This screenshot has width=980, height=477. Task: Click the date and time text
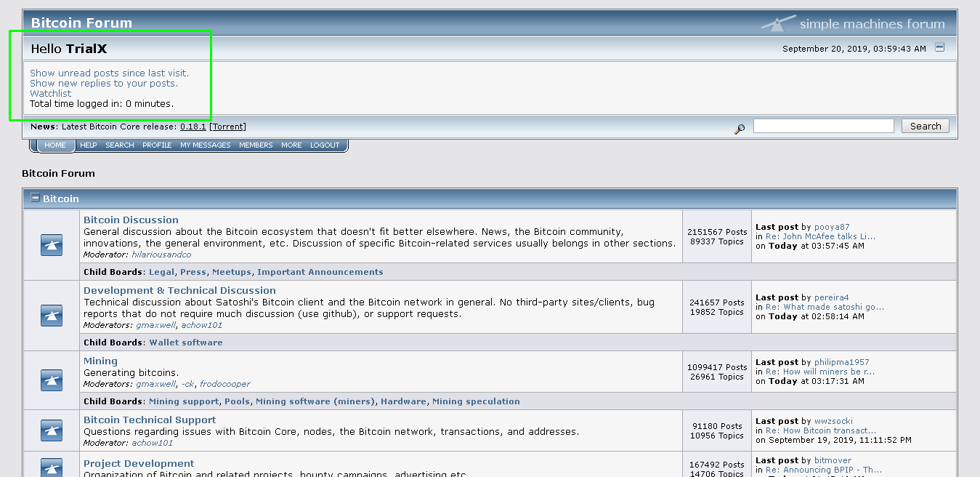click(854, 49)
